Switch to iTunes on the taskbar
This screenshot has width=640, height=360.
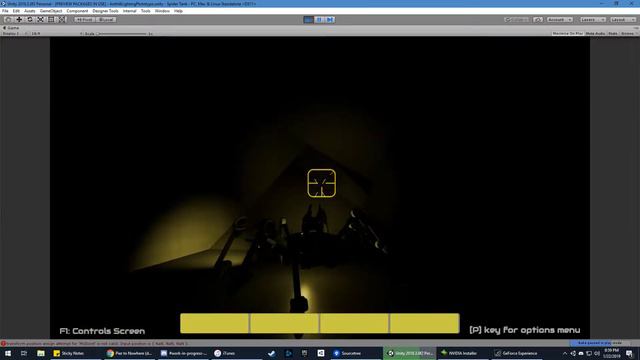click(x=237, y=353)
